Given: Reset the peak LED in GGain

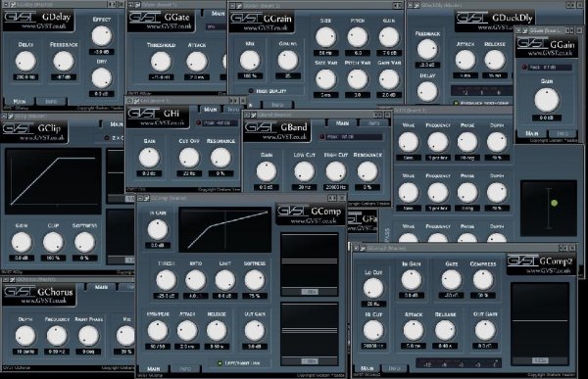Looking at the screenshot, I should tap(524, 68).
